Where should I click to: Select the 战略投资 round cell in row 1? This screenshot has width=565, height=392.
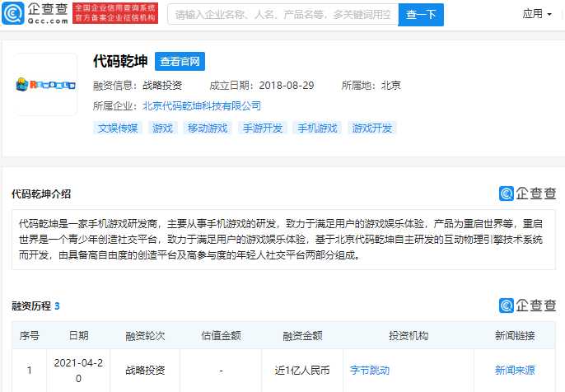coord(145,370)
